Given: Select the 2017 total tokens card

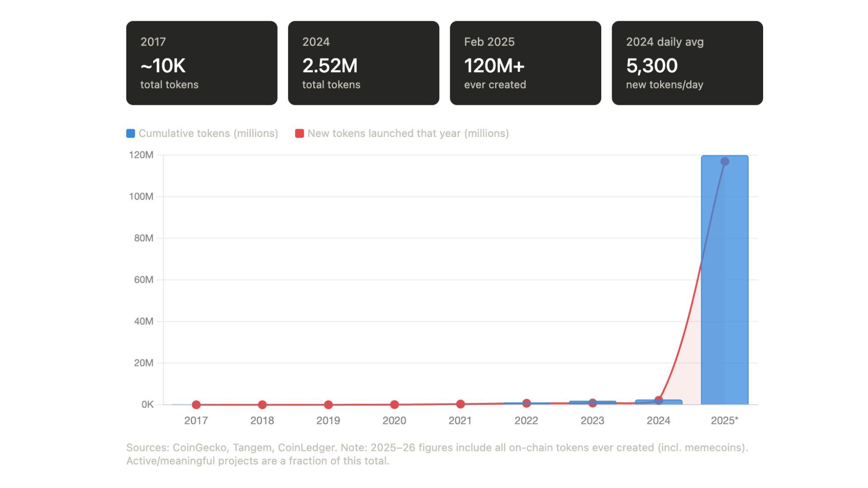Looking at the screenshot, I should pyautogui.click(x=202, y=63).
